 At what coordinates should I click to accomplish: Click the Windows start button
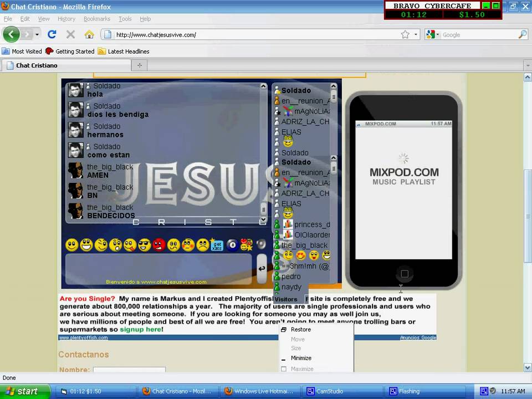click(24, 391)
